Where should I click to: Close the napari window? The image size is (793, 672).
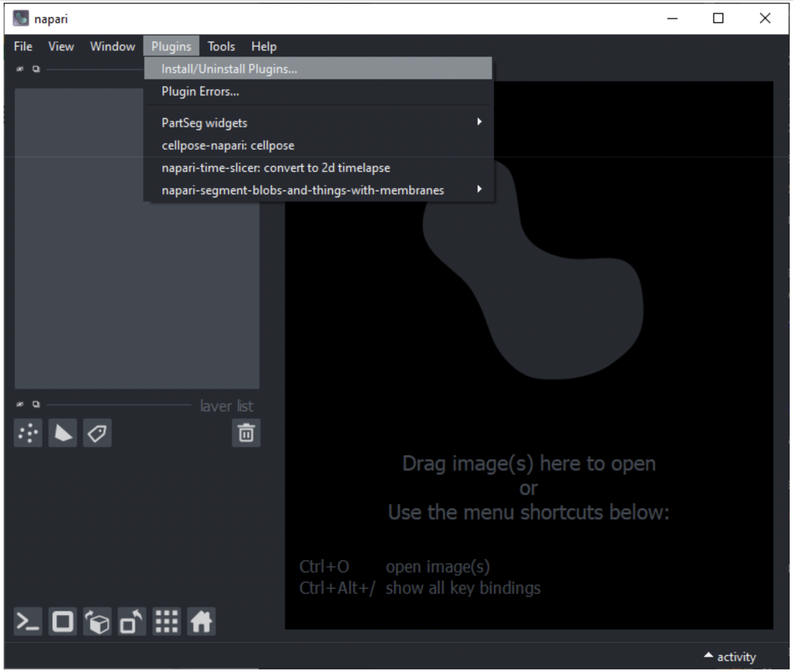(x=765, y=18)
